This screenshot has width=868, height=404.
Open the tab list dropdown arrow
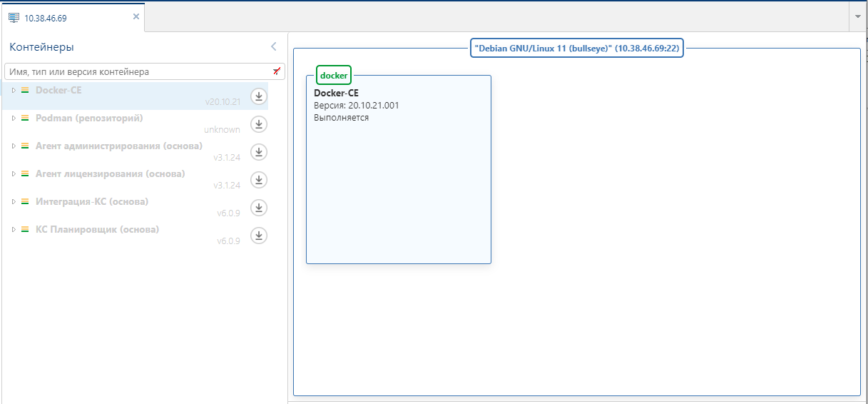[x=859, y=17]
